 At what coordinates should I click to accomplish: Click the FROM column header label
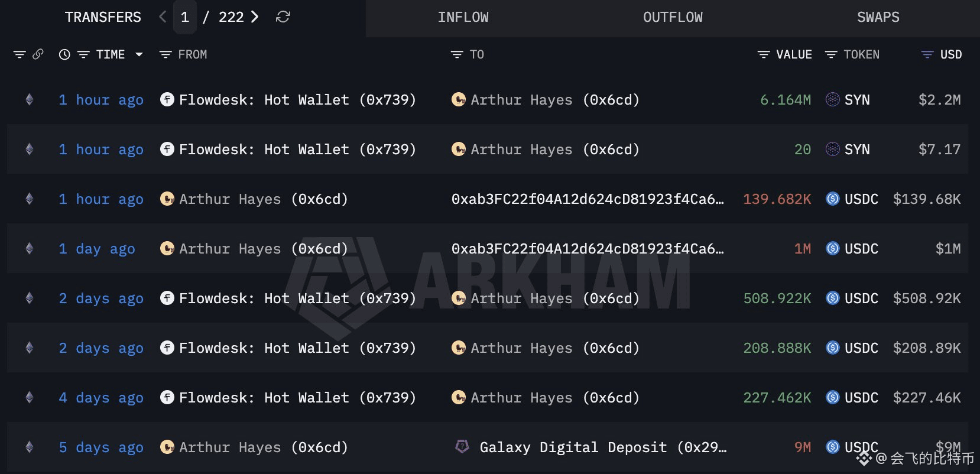[193, 54]
